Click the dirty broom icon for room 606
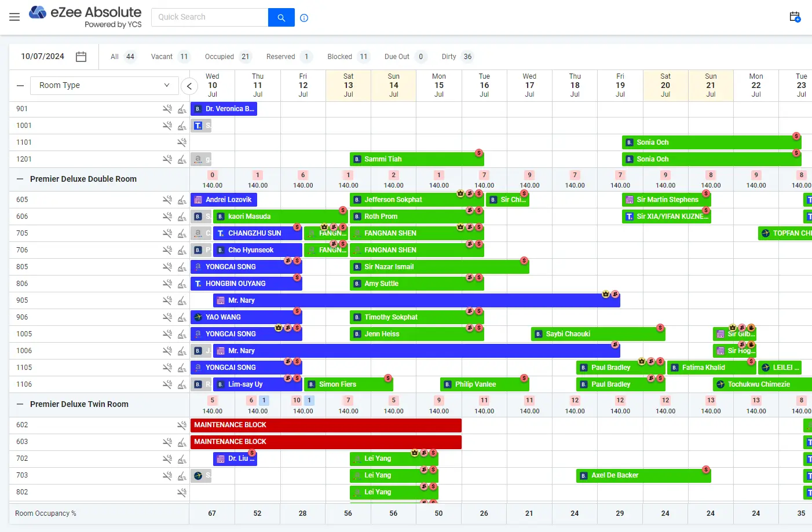Screen dimensions: 812x532 pyautogui.click(x=182, y=217)
